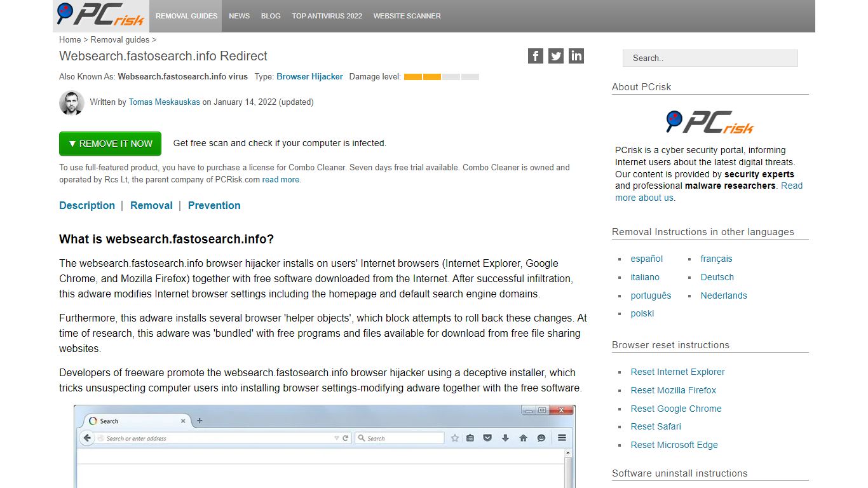The width and height of the screenshot is (868, 488).
Task: Switch to português instructions
Action: pyautogui.click(x=651, y=295)
